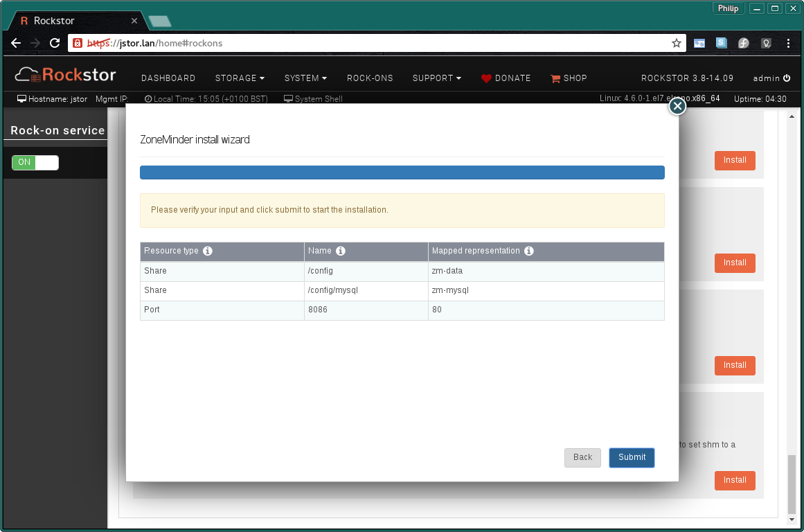Submit the ZoneMinder installation
This screenshot has width=804, height=532.
coord(632,458)
